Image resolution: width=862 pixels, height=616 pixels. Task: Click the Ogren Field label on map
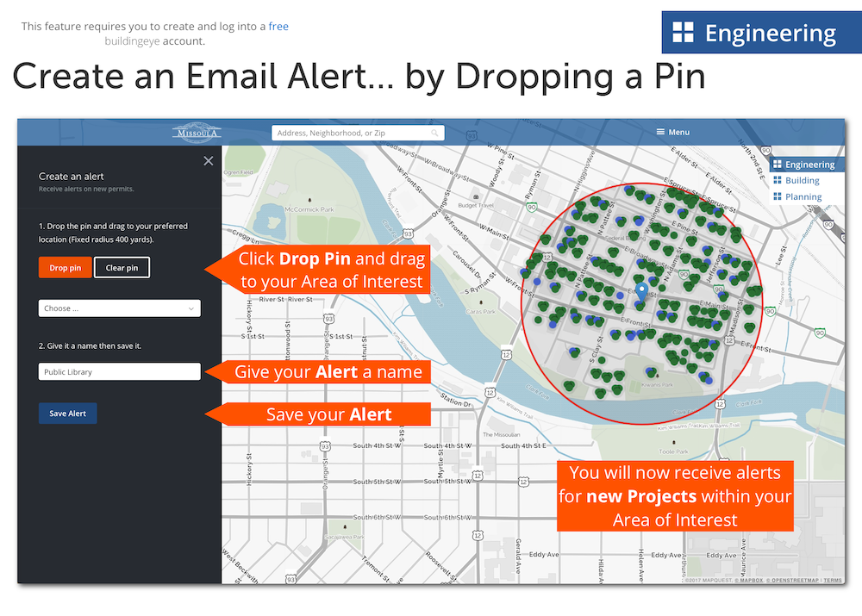click(x=239, y=172)
